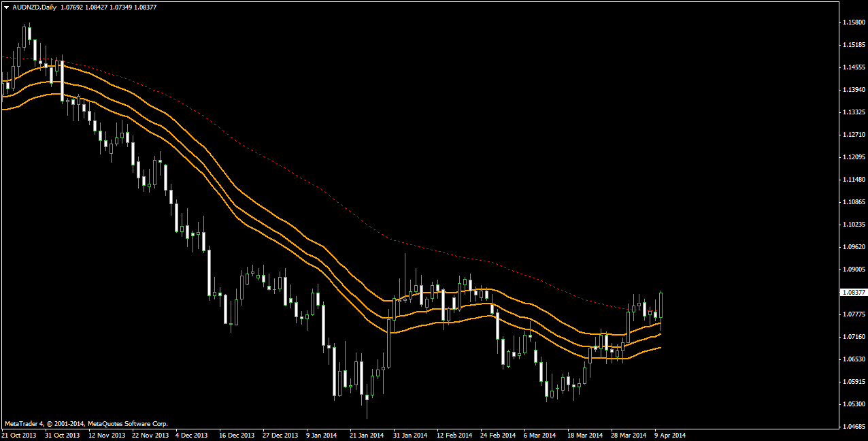This screenshot has height=441, width=868.
Task: Click the 1.07160 price axis label
Action: pos(853,337)
